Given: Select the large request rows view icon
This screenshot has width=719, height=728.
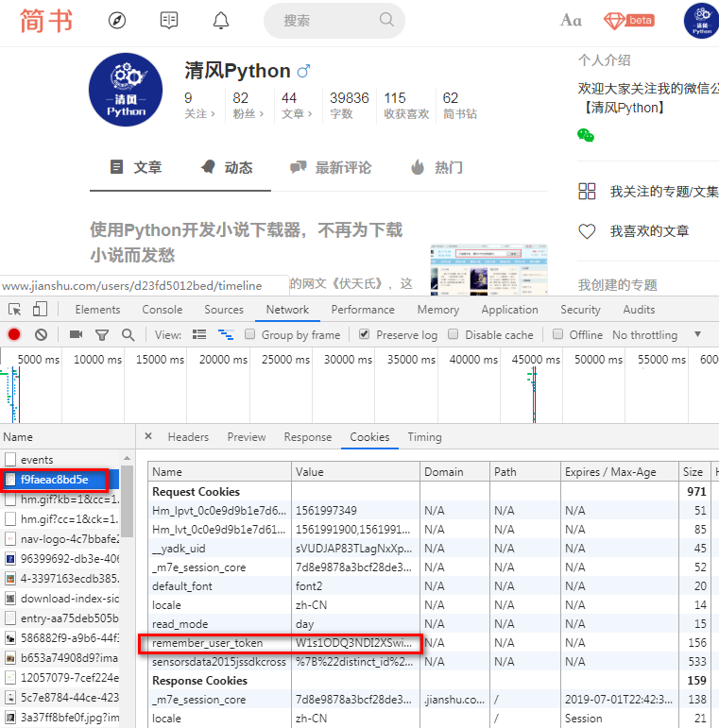Looking at the screenshot, I should pos(199,335).
